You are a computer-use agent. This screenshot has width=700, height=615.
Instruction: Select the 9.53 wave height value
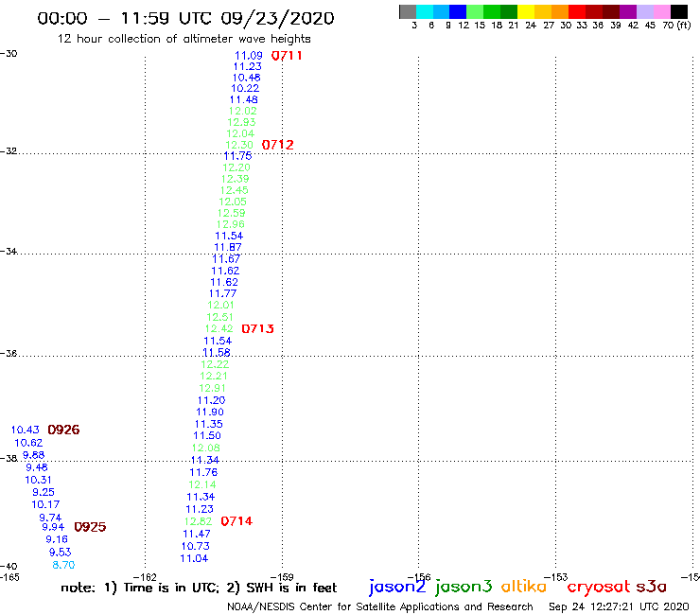[61, 552]
